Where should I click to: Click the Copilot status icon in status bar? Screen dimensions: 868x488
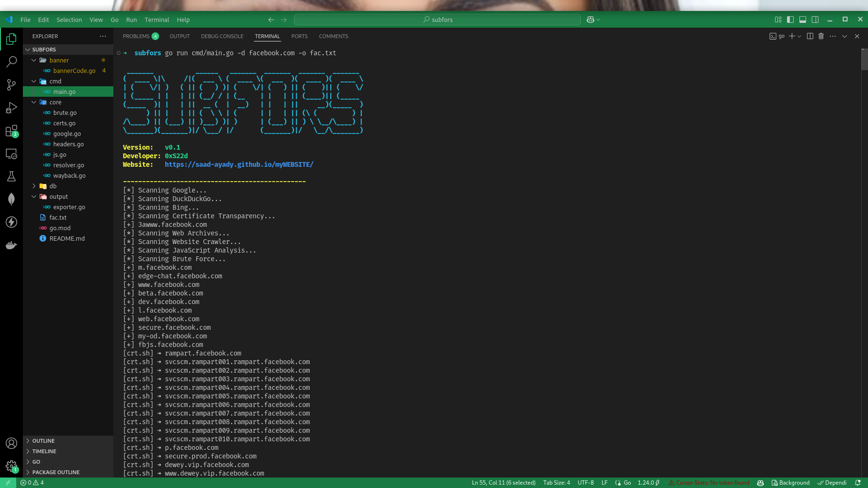[x=760, y=483]
